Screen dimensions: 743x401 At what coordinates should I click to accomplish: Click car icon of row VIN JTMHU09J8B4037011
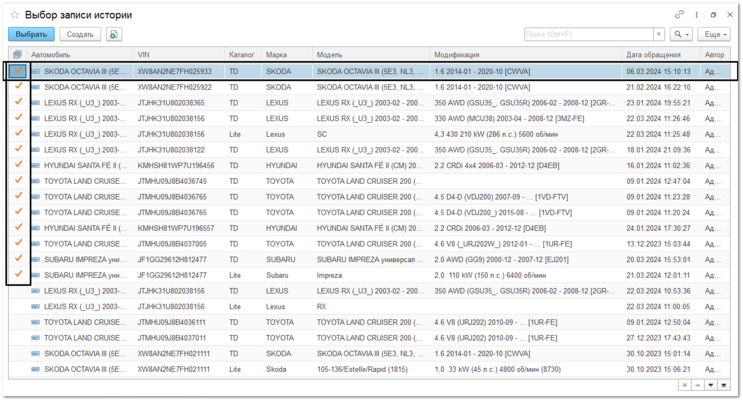[x=36, y=337]
